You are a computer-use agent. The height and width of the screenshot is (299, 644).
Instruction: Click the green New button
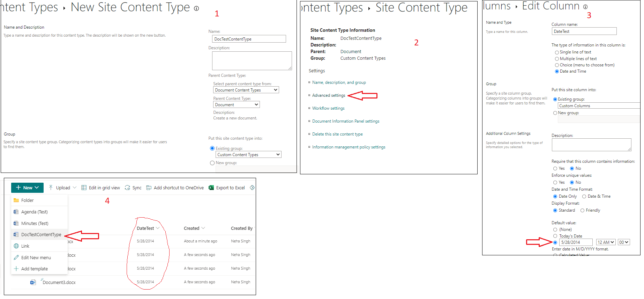tap(27, 188)
